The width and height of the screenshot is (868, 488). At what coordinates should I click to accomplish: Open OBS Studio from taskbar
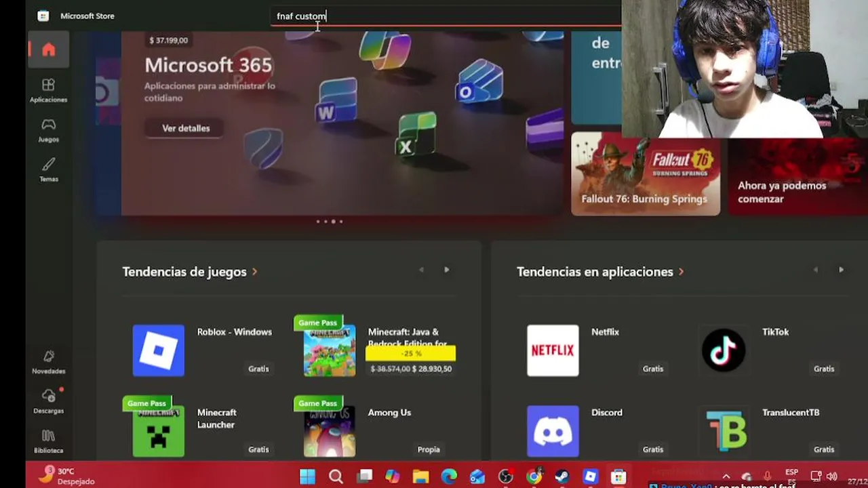[x=506, y=476]
